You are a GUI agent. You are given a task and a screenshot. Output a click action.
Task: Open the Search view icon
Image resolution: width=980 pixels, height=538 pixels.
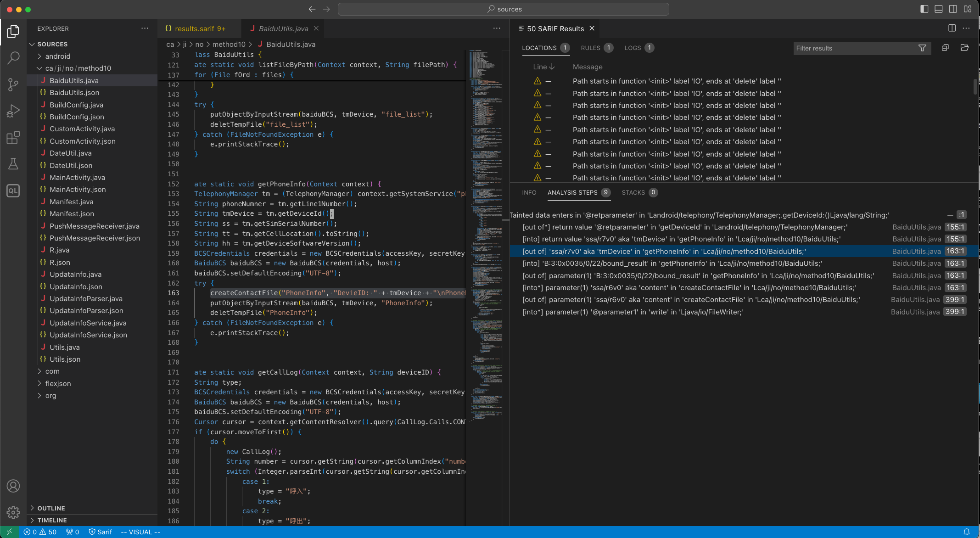[x=13, y=58]
